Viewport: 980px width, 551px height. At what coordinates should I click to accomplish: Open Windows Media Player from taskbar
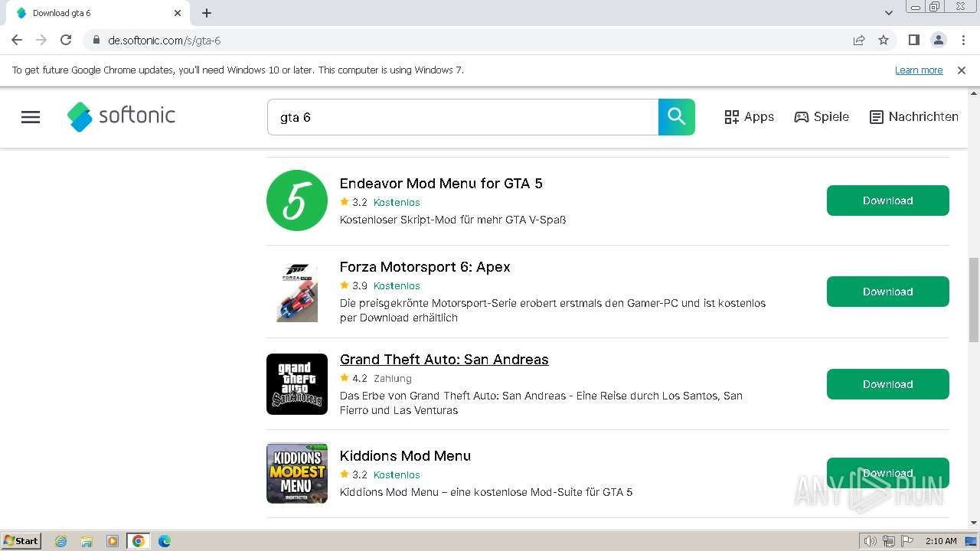pos(113,541)
